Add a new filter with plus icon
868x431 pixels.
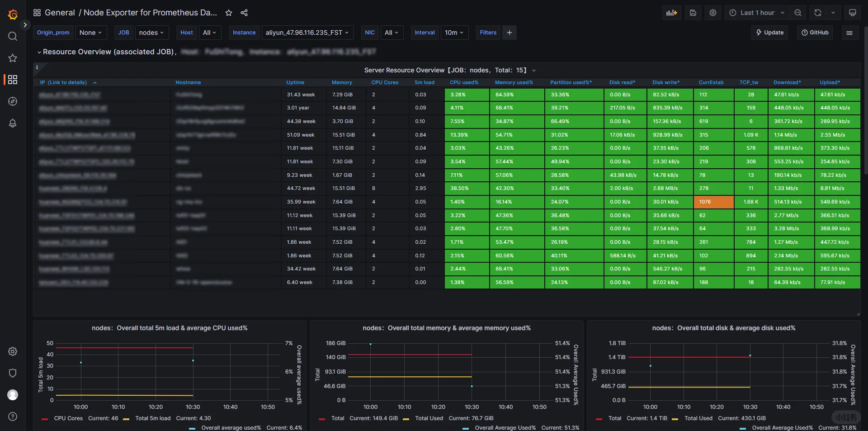(509, 33)
